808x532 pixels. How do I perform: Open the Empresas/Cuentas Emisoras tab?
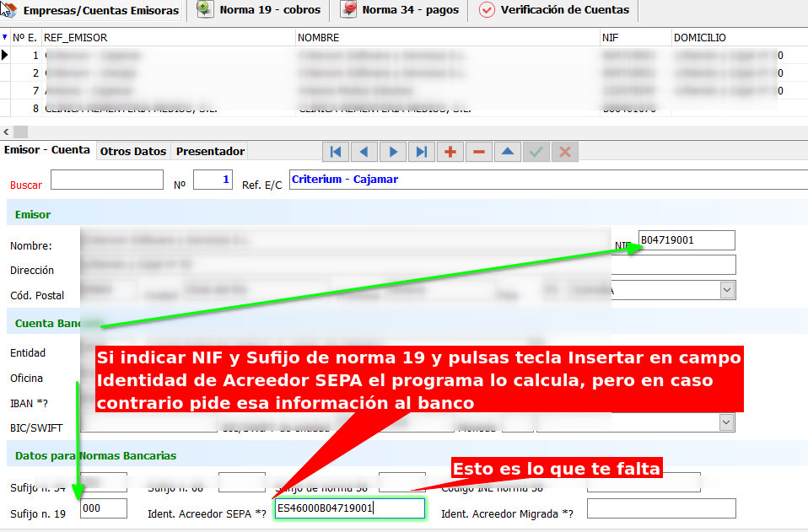[x=92, y=10]
